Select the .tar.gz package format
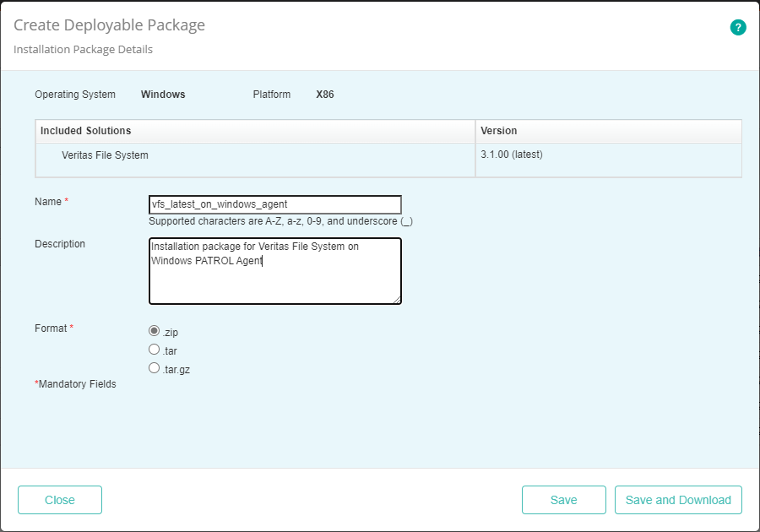Image resolution: width=760 pixels, height=532 pixels. [154, 367]
